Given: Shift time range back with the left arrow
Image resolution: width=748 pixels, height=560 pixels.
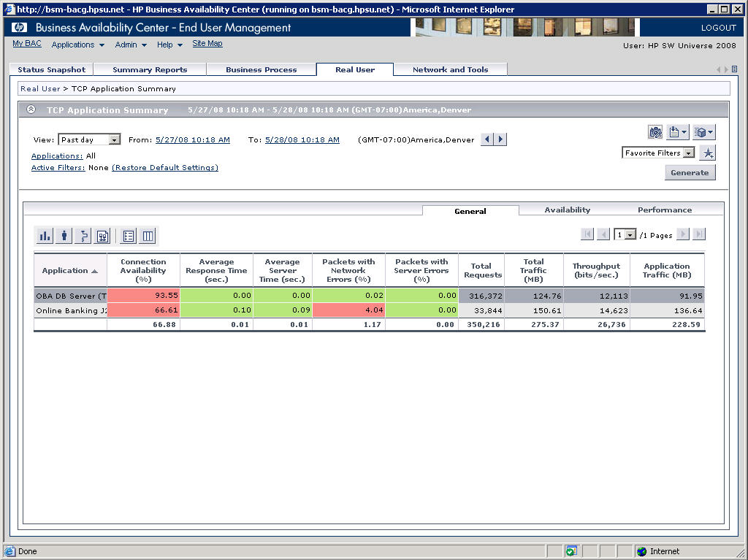Looking at the screenshot, I should tap(487, 139).
